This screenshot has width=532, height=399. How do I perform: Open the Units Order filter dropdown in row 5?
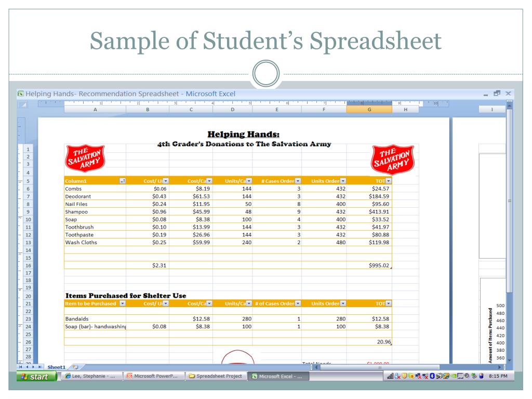(343, 181)
